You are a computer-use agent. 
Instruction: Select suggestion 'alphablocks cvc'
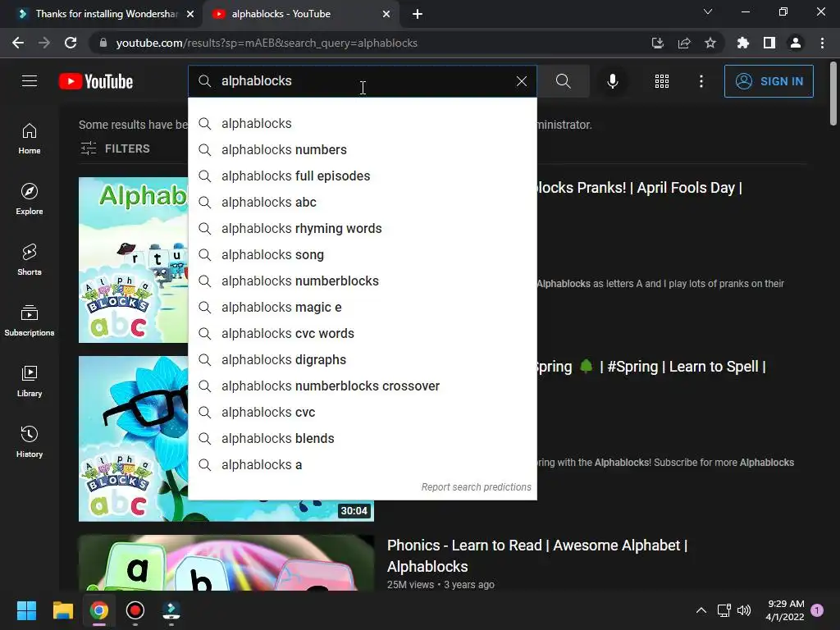(362, 412)
